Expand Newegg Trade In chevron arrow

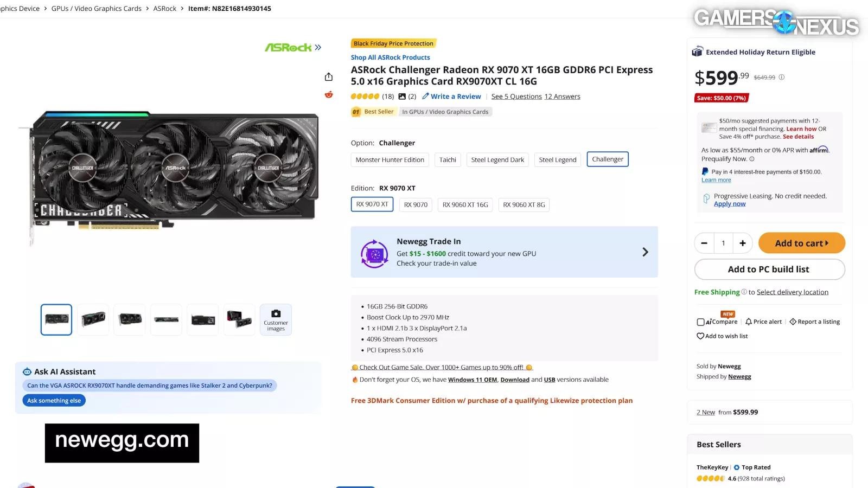645,252
